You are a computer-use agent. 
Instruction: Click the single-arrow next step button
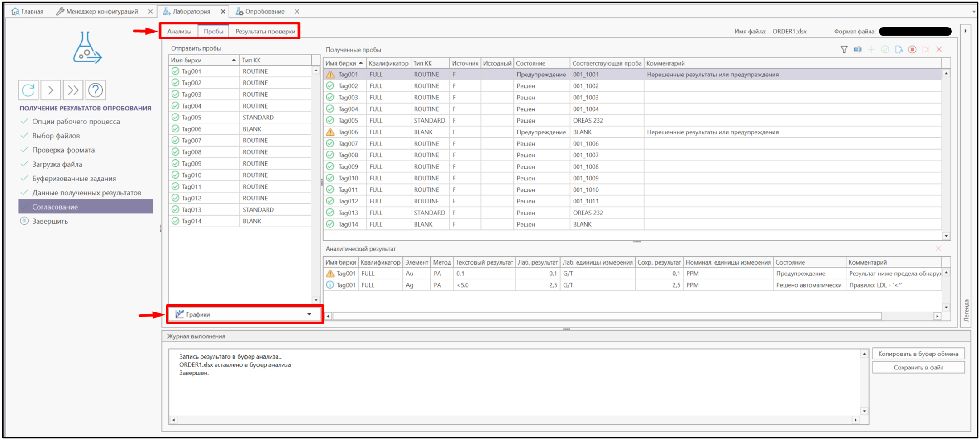51,90
